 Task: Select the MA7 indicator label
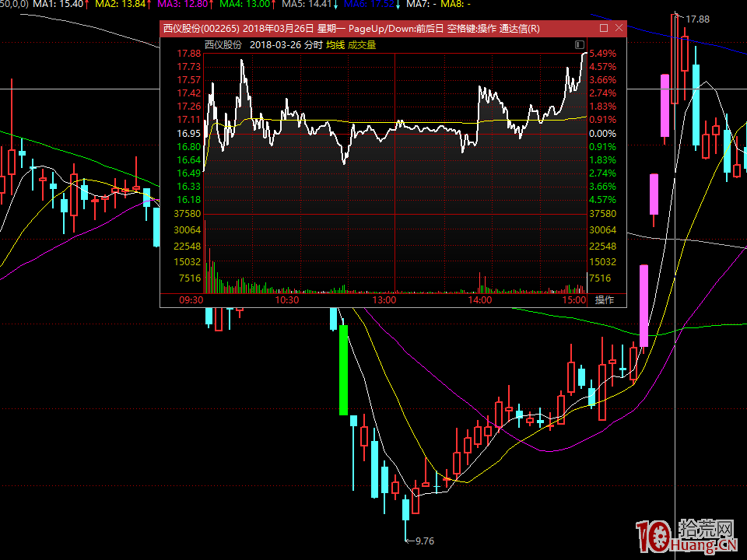[x=422, y=5]
